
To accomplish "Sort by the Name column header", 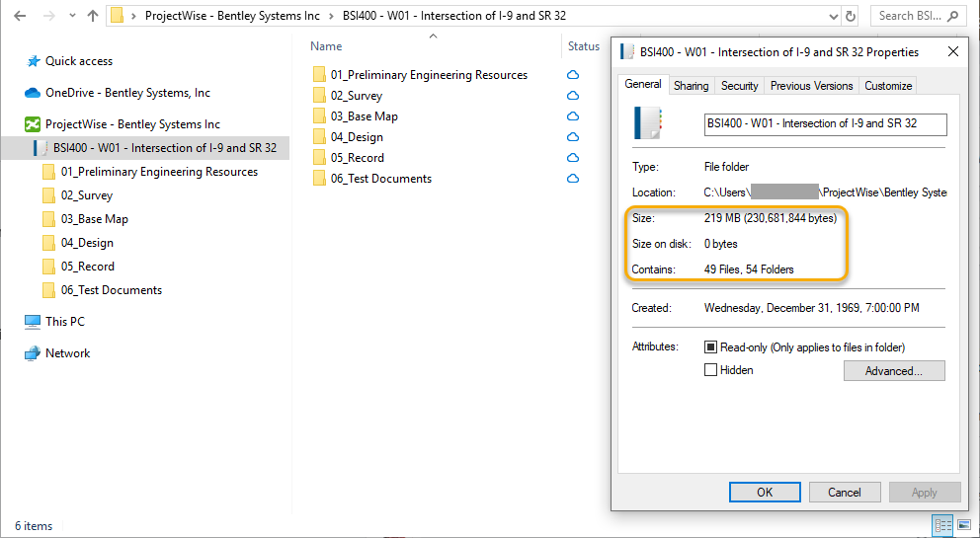I will 326,46.
